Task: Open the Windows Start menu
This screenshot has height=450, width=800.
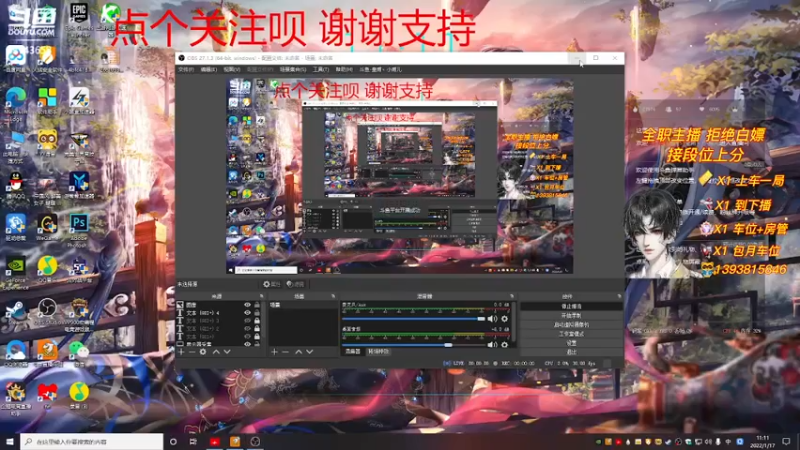Action: 10,441
